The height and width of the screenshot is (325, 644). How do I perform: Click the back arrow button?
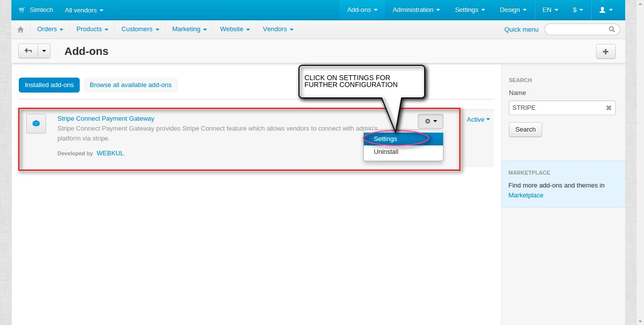click(x=28, y=51)
